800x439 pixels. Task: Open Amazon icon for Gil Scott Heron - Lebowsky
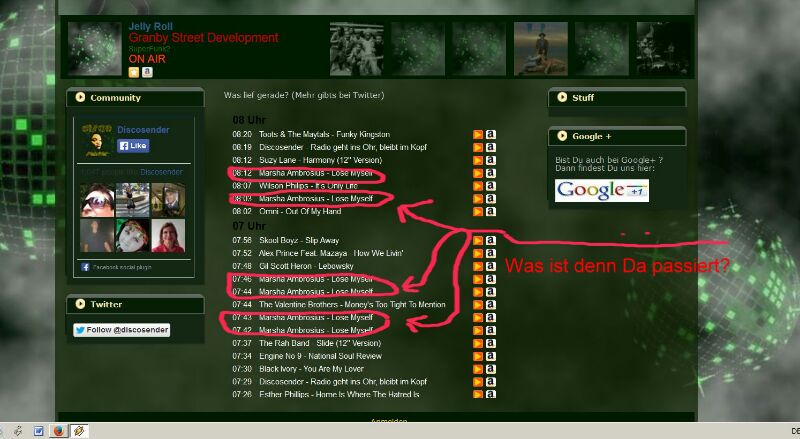[x=490, y=266]
